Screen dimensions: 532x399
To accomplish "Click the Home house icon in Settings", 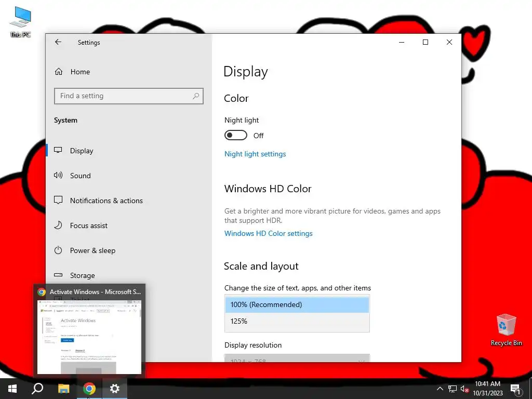I will click(x=58, y=71).
